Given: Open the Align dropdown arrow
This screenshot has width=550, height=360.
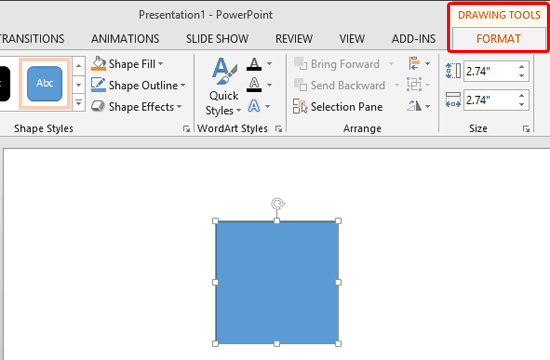Looking at the screenshot, I should click(428, 64).
